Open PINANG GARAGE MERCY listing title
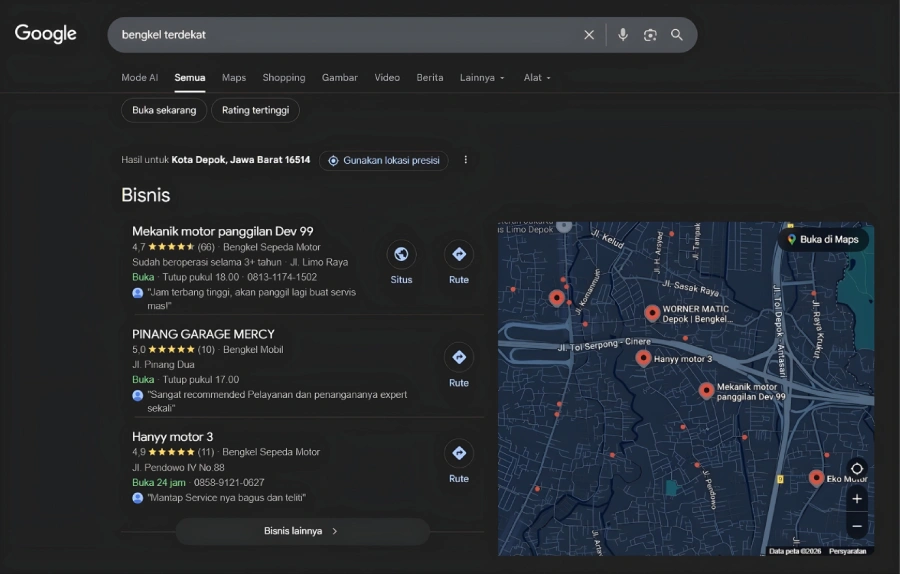 (203, 334)
